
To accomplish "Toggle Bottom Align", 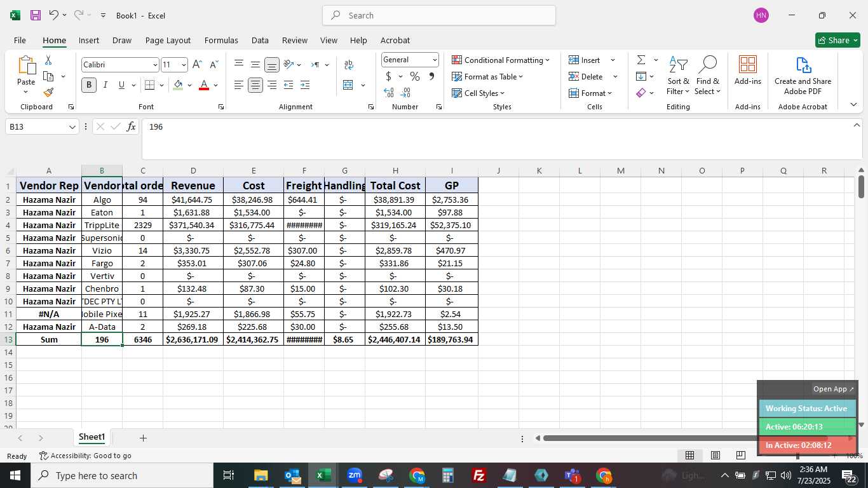I will coord(272,64).
